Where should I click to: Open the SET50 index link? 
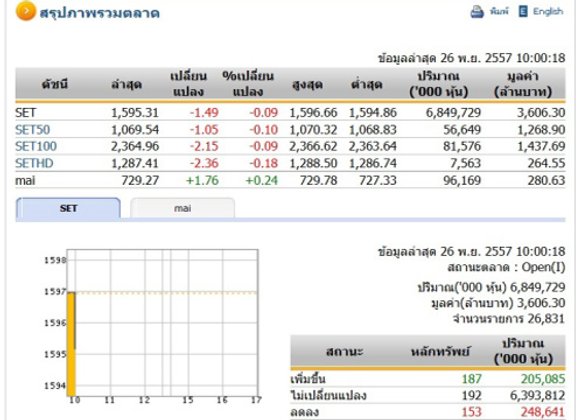pyautogui.click(x=32, y=130)
